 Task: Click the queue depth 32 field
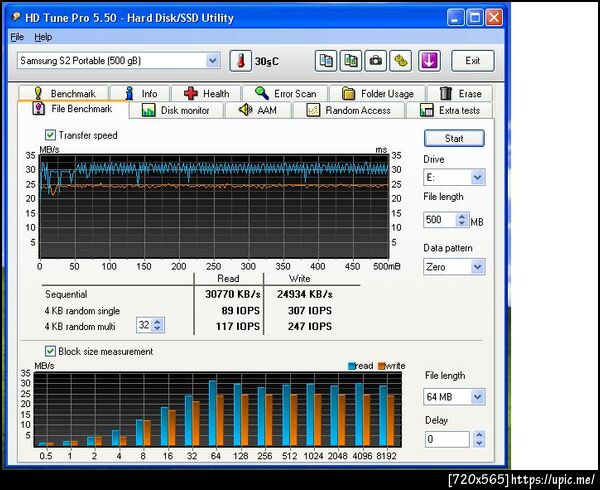click(144, 325)
